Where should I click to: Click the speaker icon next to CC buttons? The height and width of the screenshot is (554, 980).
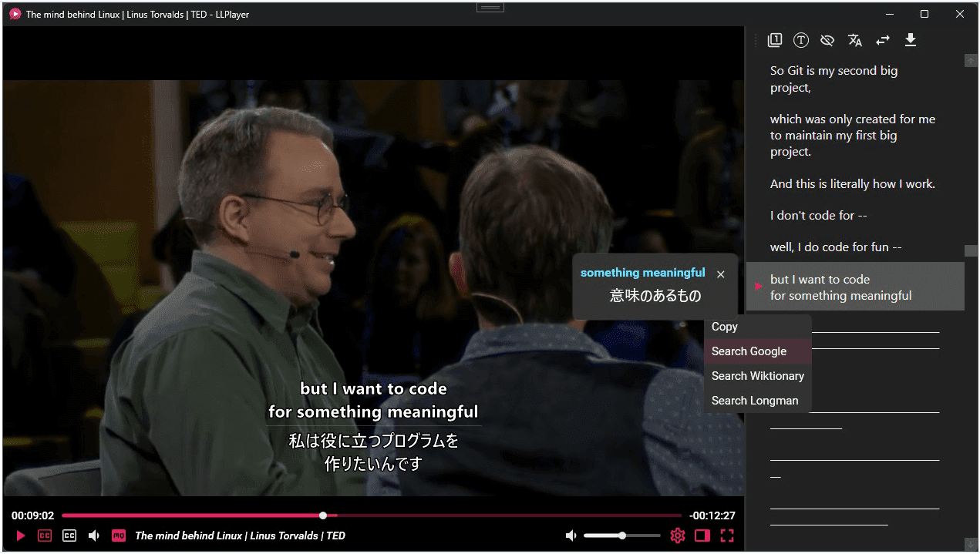click(x=94, y=536)
